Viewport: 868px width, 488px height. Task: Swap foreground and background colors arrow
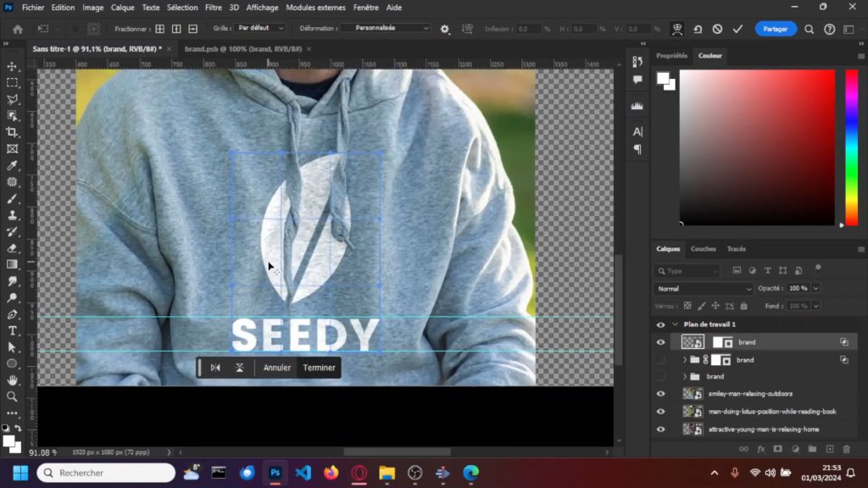tap(19, 428)
